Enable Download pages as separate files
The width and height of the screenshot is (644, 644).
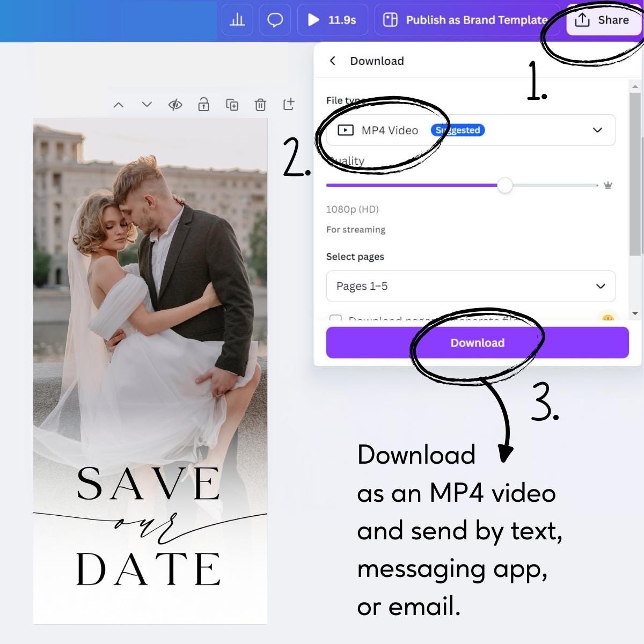[x=336, y=319]
